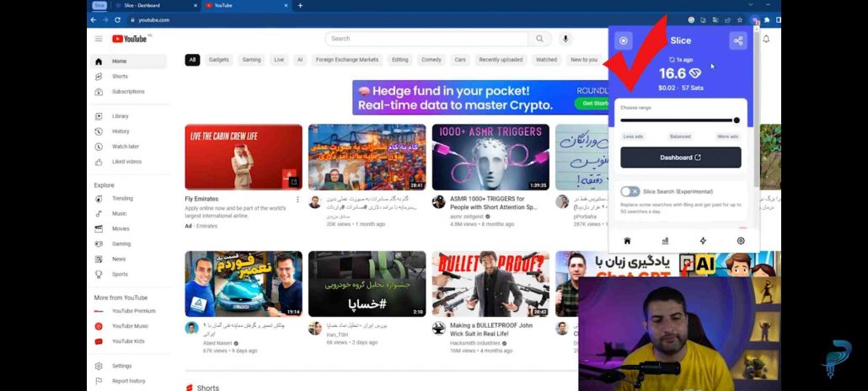Click the Slice ad range slider handle

click(737, 121)
